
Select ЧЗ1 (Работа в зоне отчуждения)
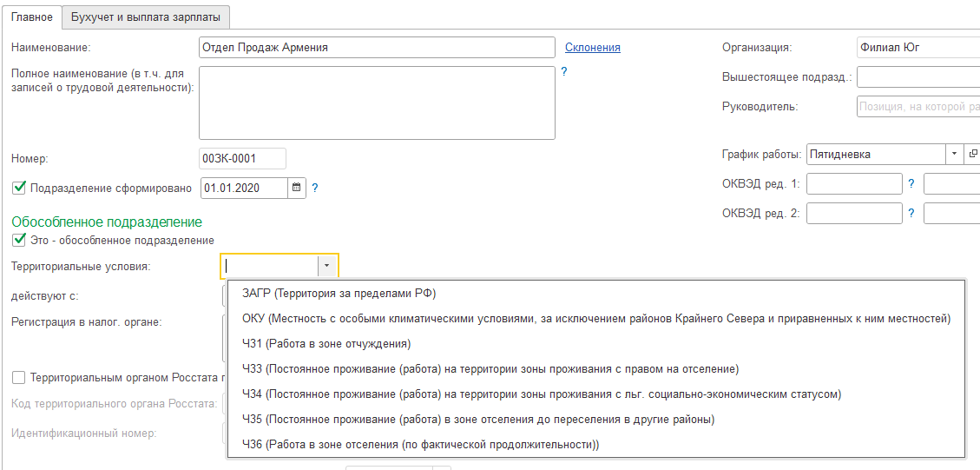click(326, 344)
